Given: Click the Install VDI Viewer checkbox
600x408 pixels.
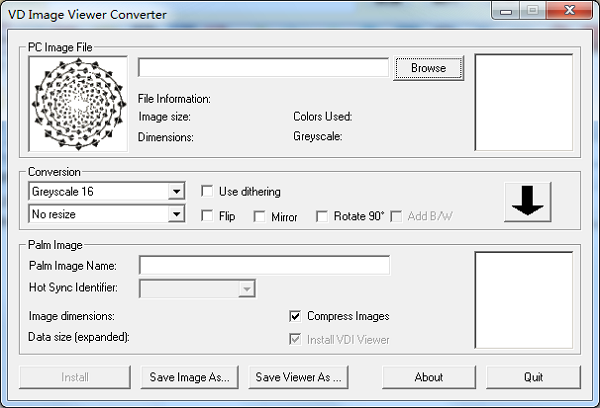Looking at the screenshot, I should 295,339.
